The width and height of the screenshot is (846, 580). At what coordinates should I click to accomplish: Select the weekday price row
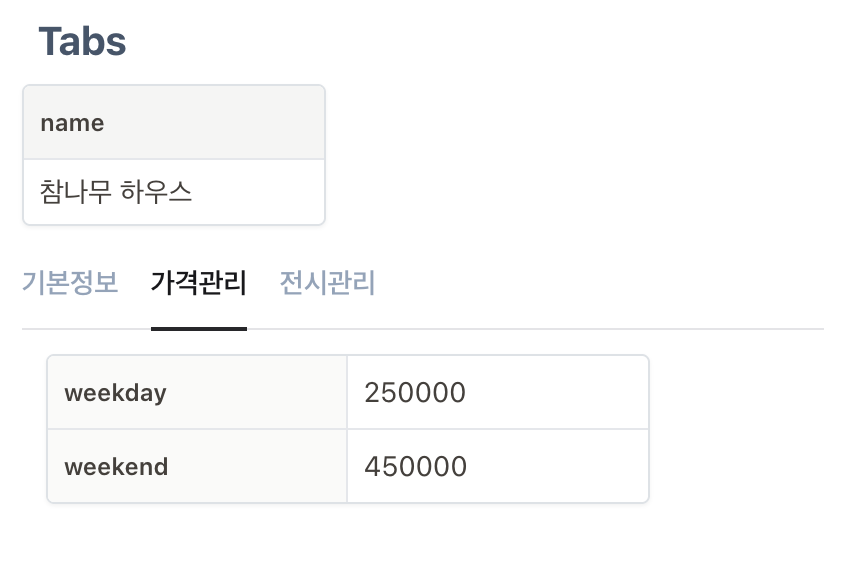(x=347, y=392)
